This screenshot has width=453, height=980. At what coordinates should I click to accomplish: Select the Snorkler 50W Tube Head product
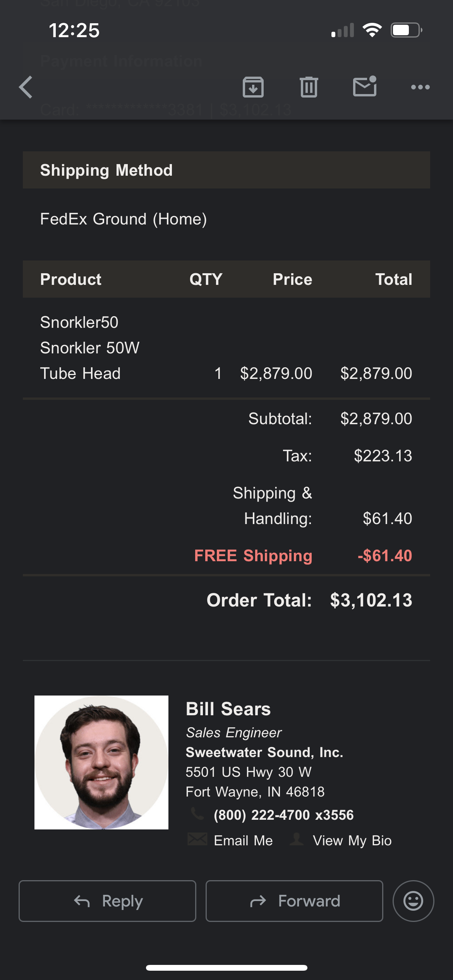(90, 348)
